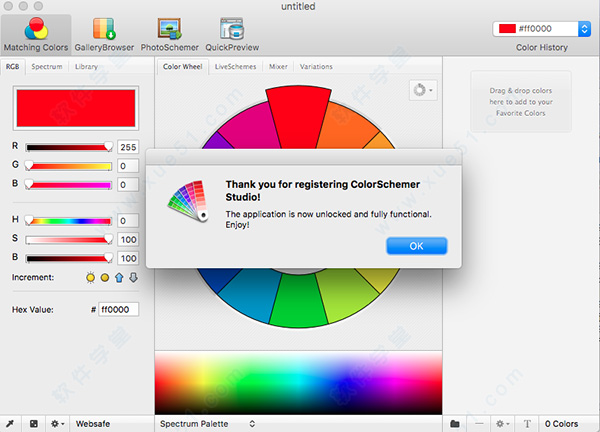
Task: Click the large red color preview swatch
Action: 76,108
